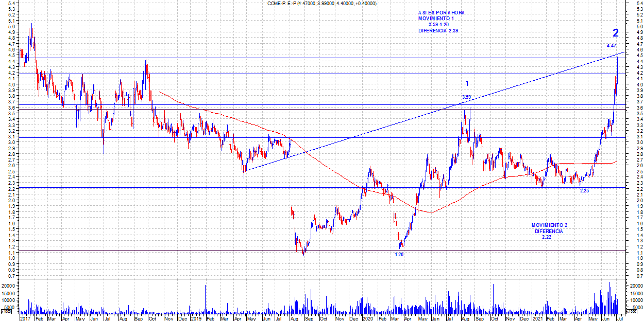Click the 4.47 peak price label
Image resolution: width=644 pixels, height=321 pixels.
[x=612, y=46]
